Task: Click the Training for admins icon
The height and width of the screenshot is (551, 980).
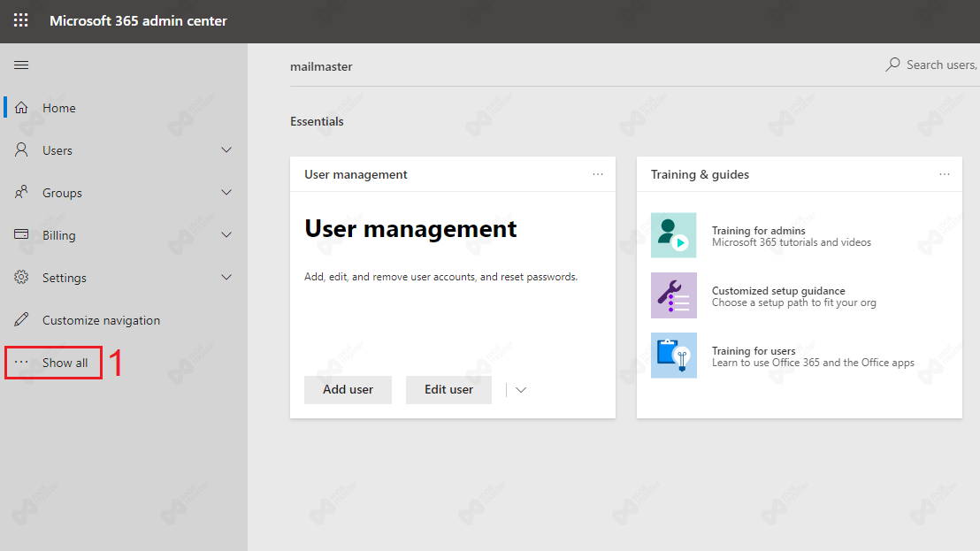Action: point(673,235)
